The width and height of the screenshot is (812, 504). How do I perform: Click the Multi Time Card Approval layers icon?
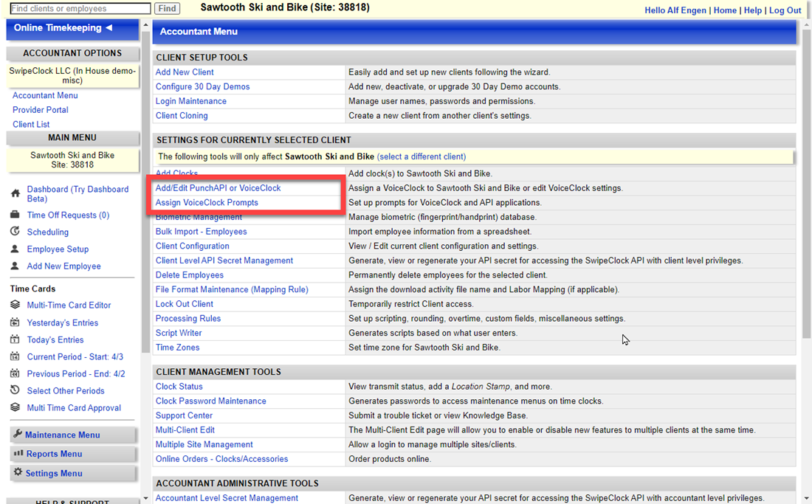point(15,407)
